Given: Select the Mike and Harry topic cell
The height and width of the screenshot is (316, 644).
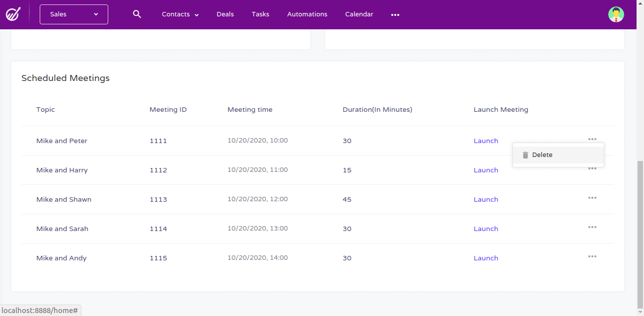Looking at the screenshot, I should coord(62,170).
